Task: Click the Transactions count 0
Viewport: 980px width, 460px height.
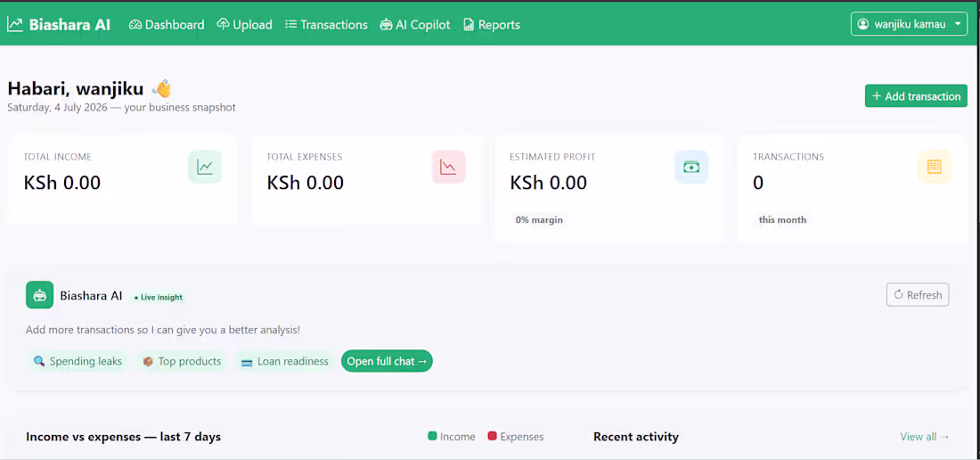Action: click(x=758, y=183)
